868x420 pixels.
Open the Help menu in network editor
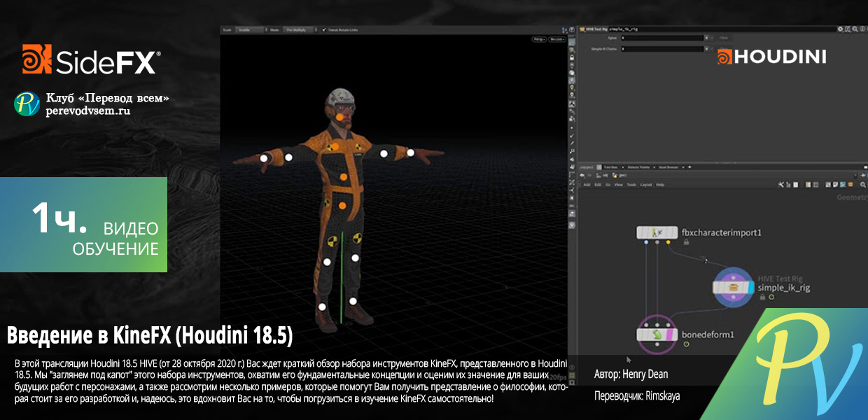click(660, 185)
